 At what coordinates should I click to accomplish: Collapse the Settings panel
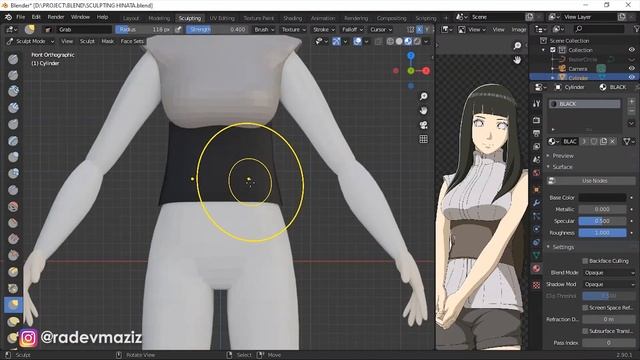[562, 247]
